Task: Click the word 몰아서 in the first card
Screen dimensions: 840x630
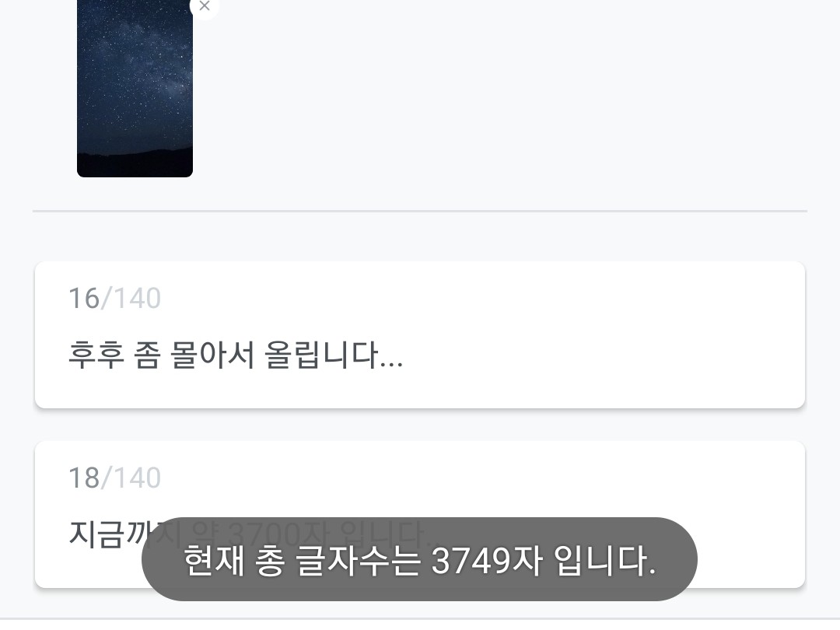Action: click(x=212, y=355)
